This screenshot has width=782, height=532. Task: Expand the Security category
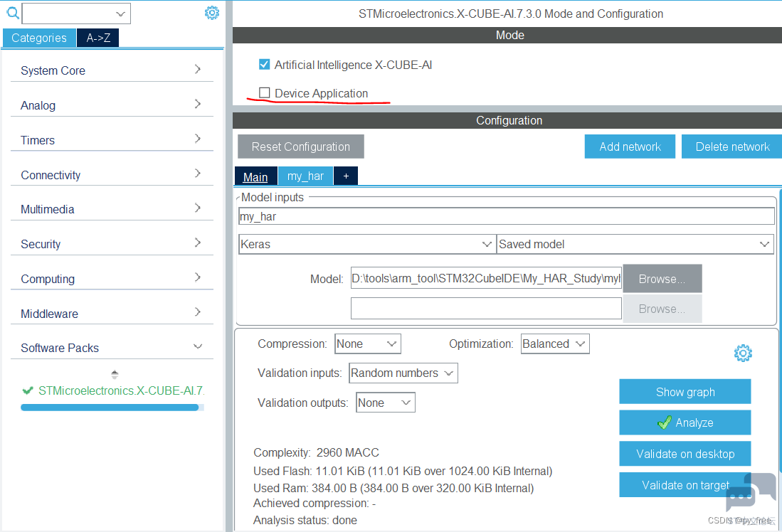click(x=112, y=245)
